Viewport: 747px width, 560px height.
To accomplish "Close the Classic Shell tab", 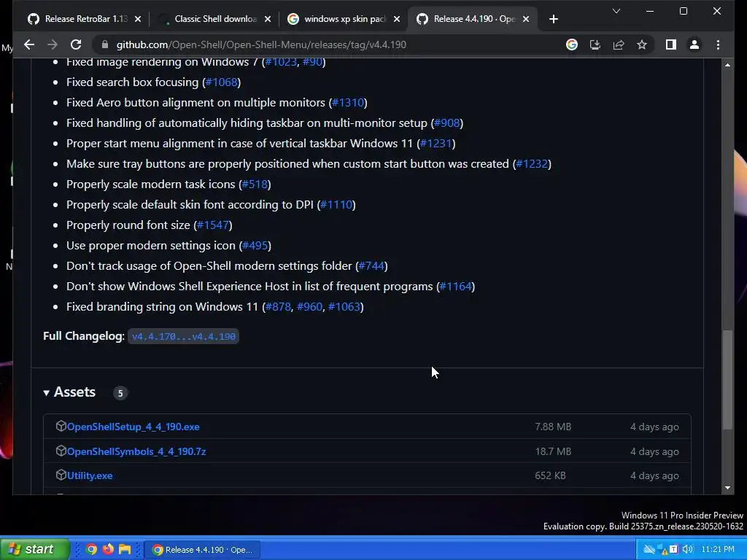I will click(x=268, y=19).
